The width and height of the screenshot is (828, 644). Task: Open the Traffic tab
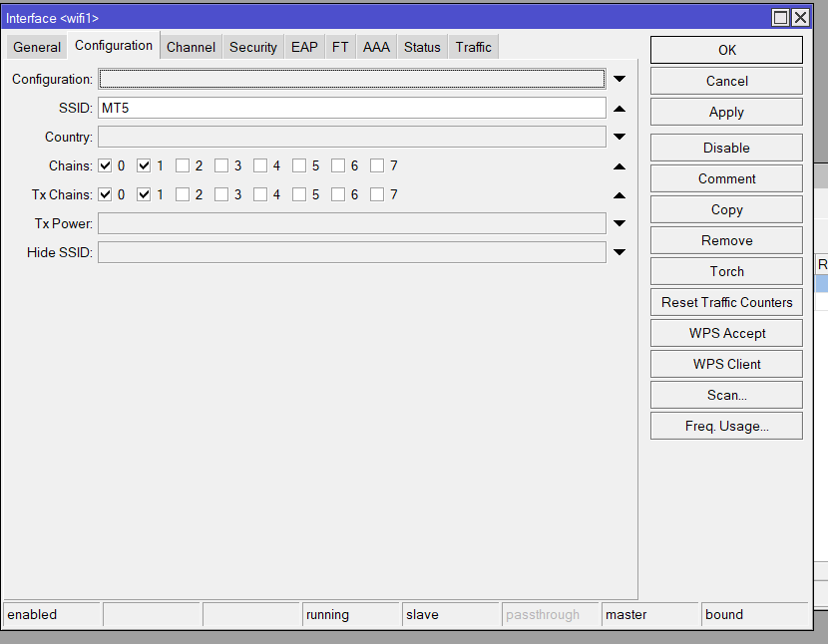click(x=473, y=47)
